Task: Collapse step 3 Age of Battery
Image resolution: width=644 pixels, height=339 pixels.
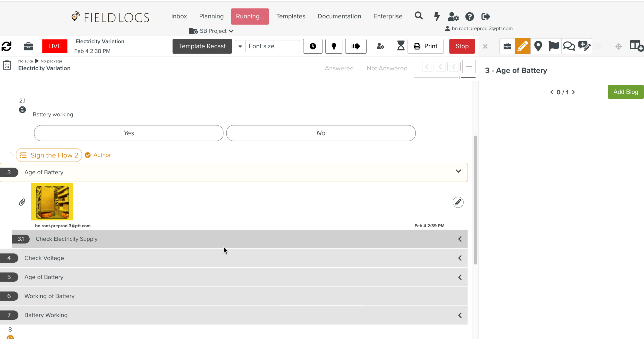Action: [x=458, y=171]
